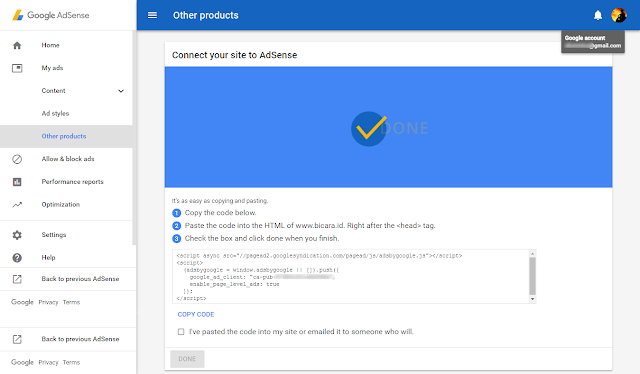Open the account profile avatar
This screenshot has height=374, width=640.
[619, 15]
